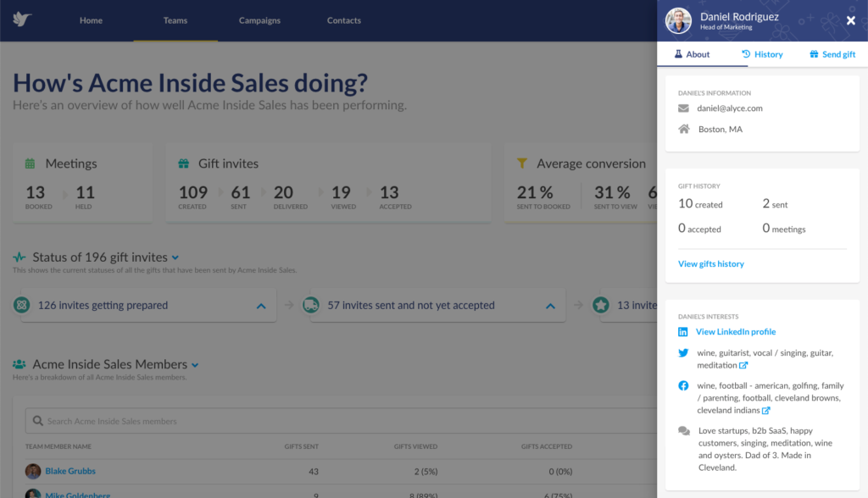Click 2 sent in gift history
Image resolution: width=868 pixels, height=498 pixels.
click(x=775, y=204)
